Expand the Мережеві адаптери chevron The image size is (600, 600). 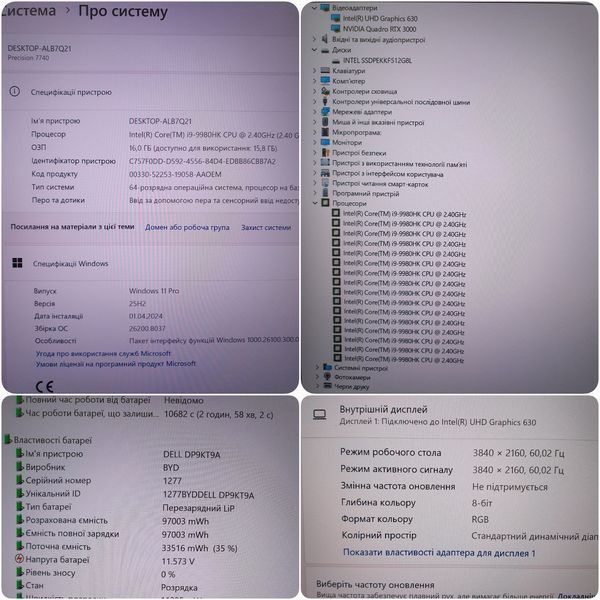[315, 112]
